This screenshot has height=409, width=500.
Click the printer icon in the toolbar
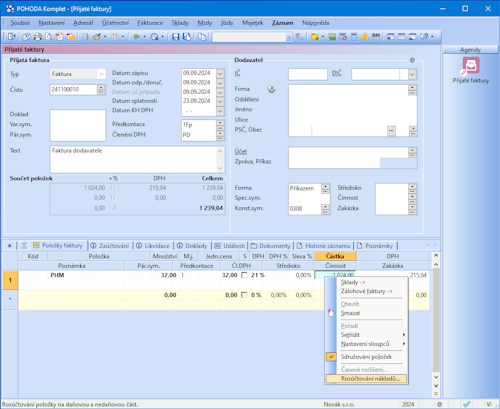click(x=37, y=37)
